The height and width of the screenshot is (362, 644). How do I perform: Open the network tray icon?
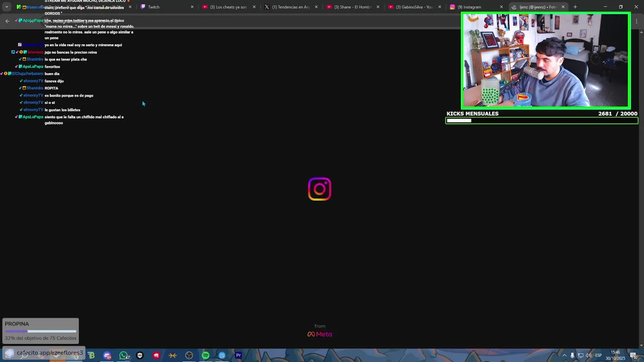(580, 355)
